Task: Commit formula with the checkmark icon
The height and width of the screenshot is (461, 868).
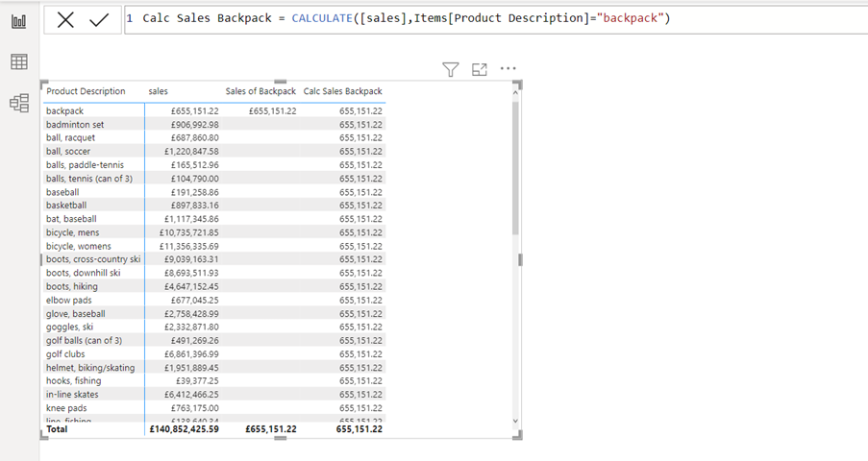Action: coord(99,20)
